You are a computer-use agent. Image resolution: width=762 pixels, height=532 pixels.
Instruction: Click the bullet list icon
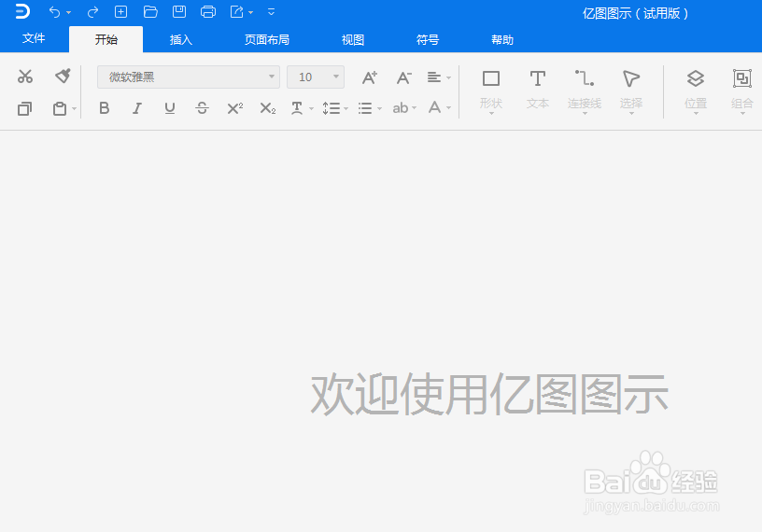(x=365, y=108)
